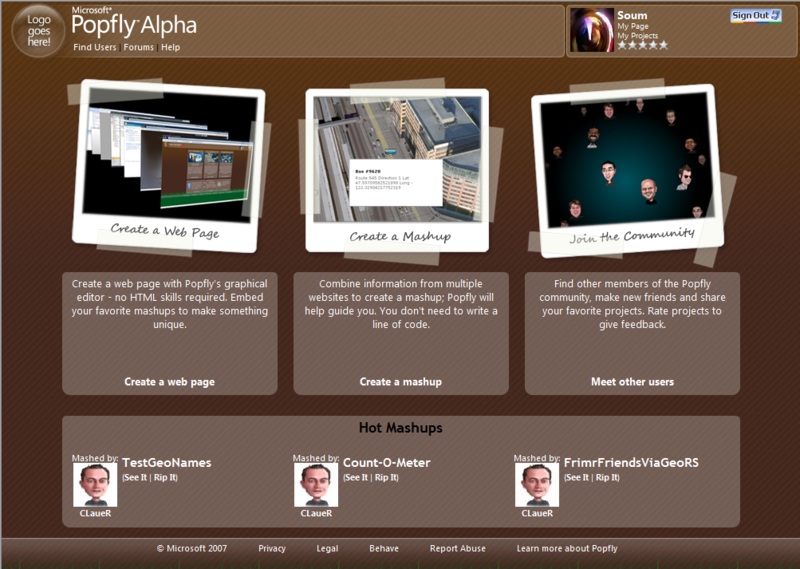The width and height of the screenshot is (800, 569).
Task: Click the 'Create a web page' link
Action: click(x=169, y=382)
